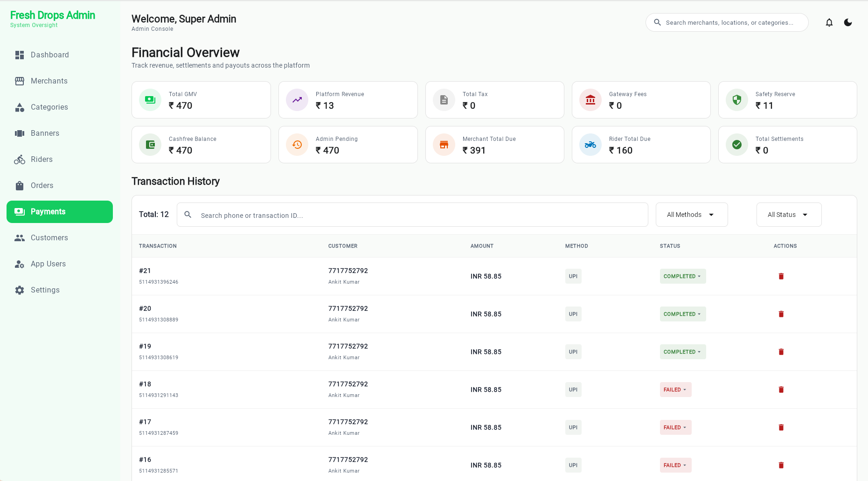The height and width of the screenshot is (481, 868).
Task: Click the Cashfree Balance wallet icon
Action: tap(150, 145)
